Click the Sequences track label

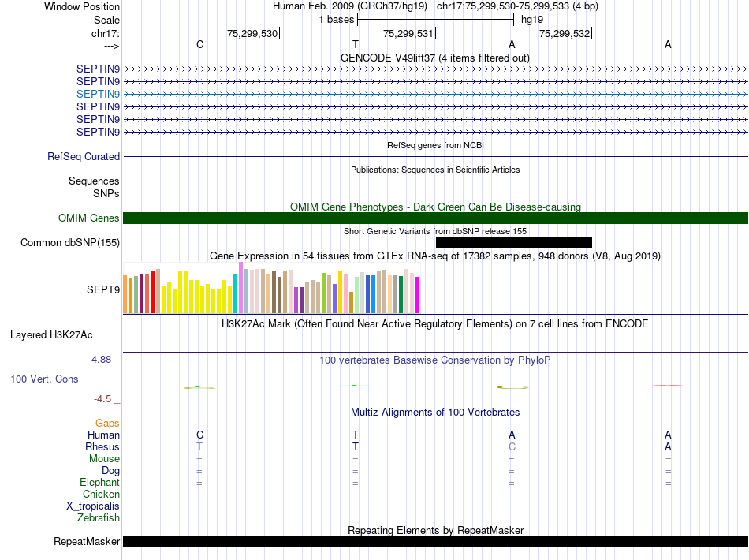[94, 181]
